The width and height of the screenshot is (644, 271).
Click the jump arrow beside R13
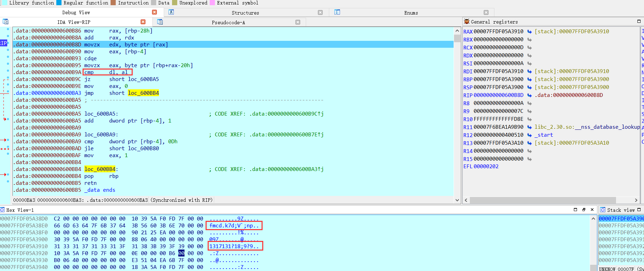(x=529, y=143)
